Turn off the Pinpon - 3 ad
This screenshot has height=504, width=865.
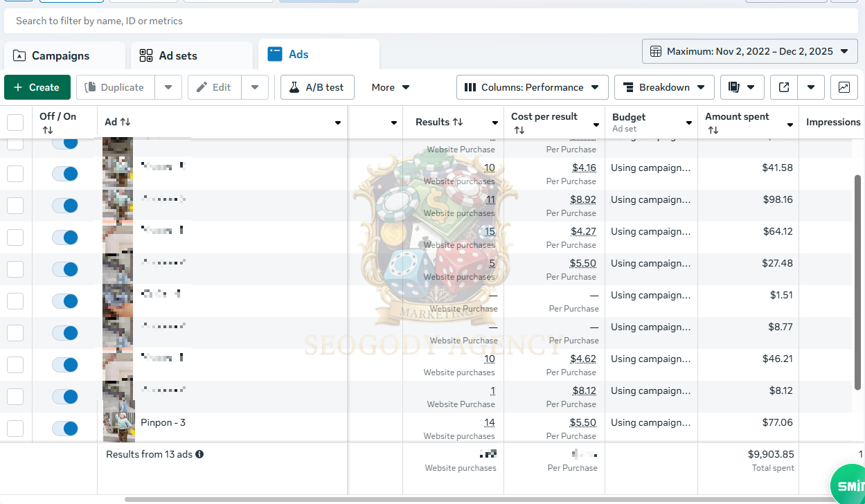pyautogui.click(x=65, y=429)
